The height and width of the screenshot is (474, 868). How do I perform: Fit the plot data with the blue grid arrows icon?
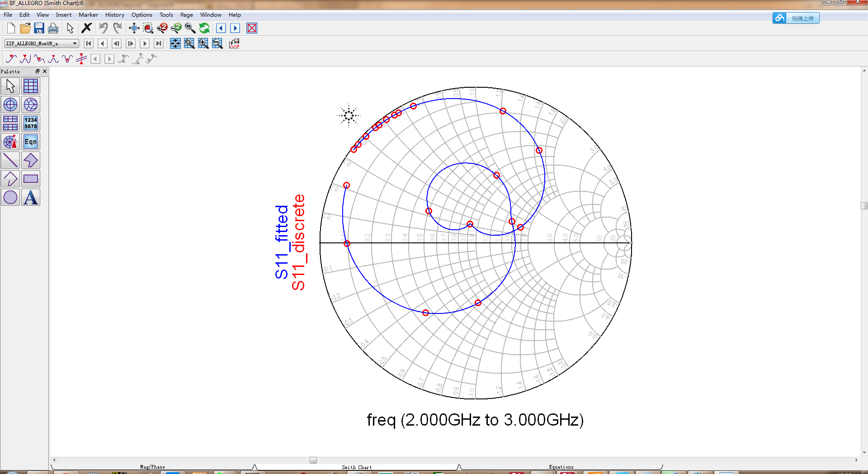pyautogui.click(x=175, y=43)
